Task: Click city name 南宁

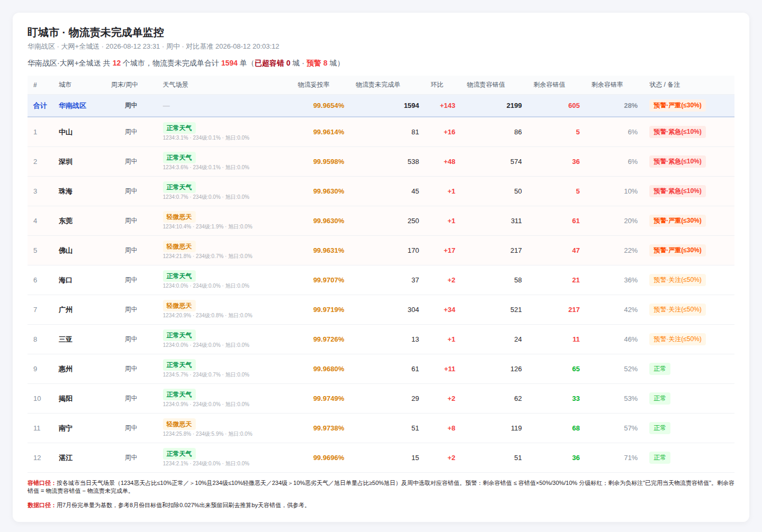Action: tap(66, 428)
